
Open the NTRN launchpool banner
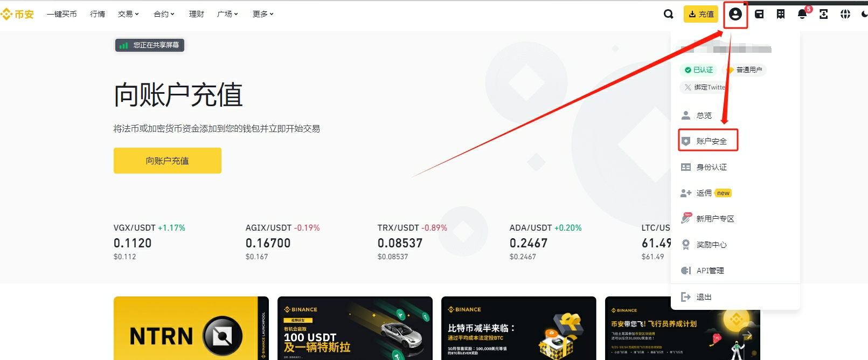[191, 328]
